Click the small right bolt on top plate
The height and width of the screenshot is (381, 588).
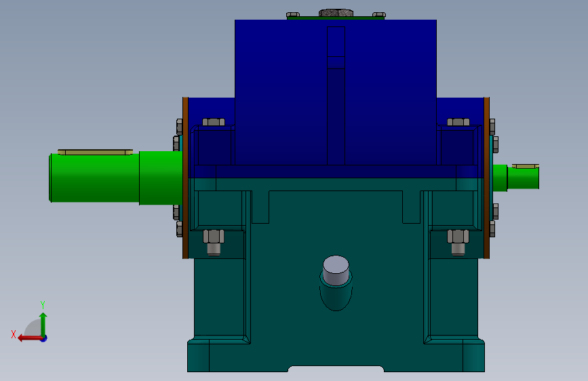coord(379,15)
